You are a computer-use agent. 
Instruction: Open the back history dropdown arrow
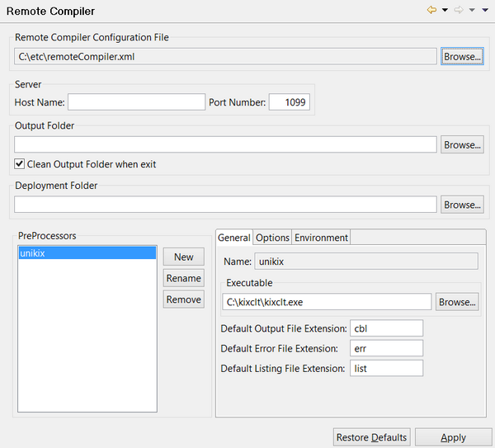coord(445,11)
